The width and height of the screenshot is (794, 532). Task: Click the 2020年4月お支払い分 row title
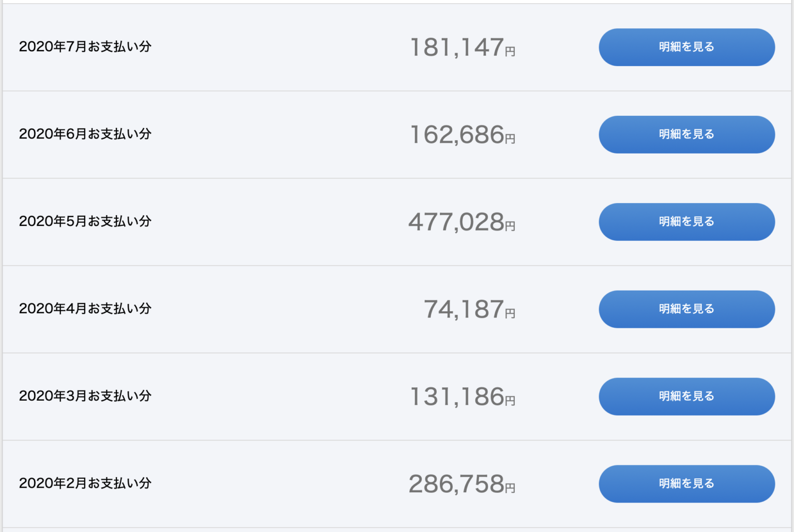(85, 309)
